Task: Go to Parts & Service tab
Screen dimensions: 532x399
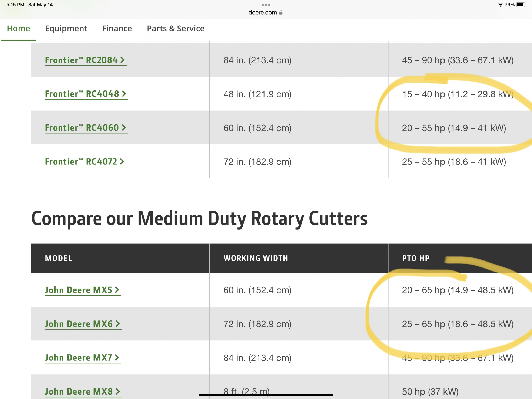Action: point(176,29)
